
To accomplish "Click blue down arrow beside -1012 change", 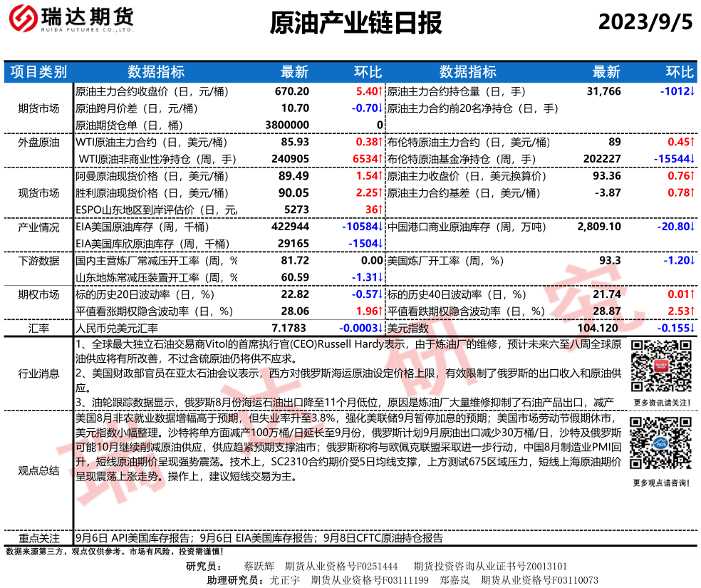I will tap(692, 92).
